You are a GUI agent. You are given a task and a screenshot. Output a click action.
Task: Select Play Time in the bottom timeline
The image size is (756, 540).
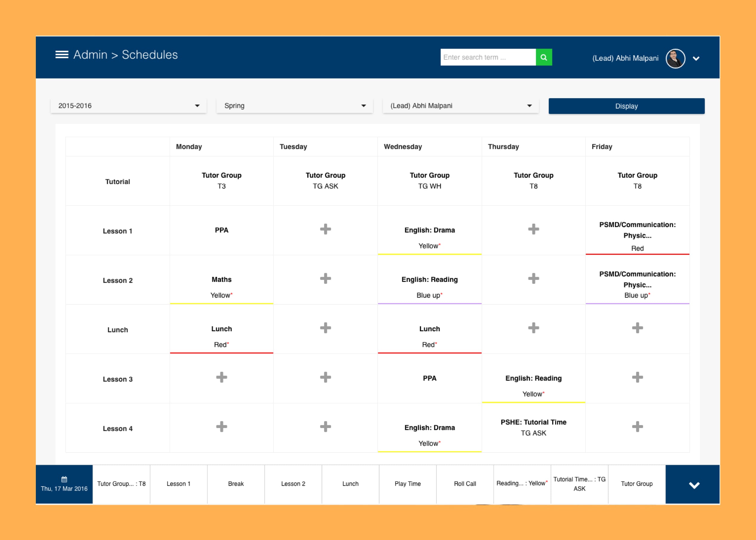(x=407, y=484)
